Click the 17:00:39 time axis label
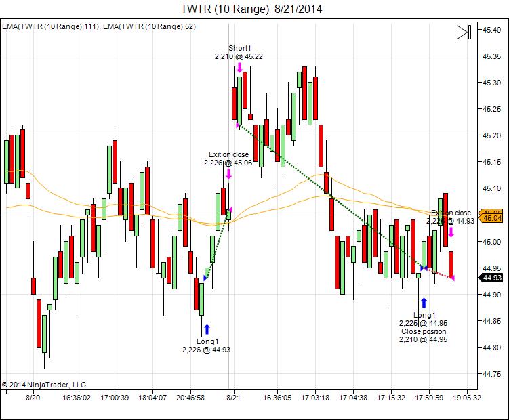 point(115,398)
